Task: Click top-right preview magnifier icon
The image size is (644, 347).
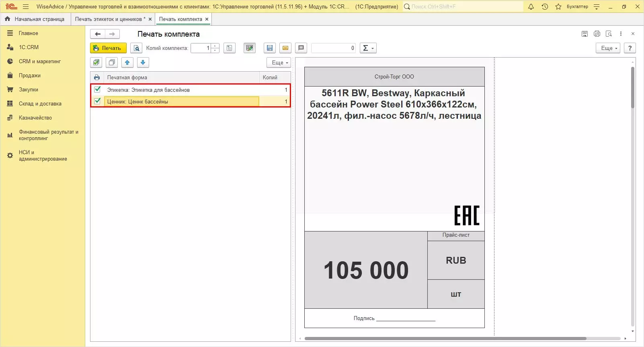Action: pyautogui.click(x=609, y=34)
